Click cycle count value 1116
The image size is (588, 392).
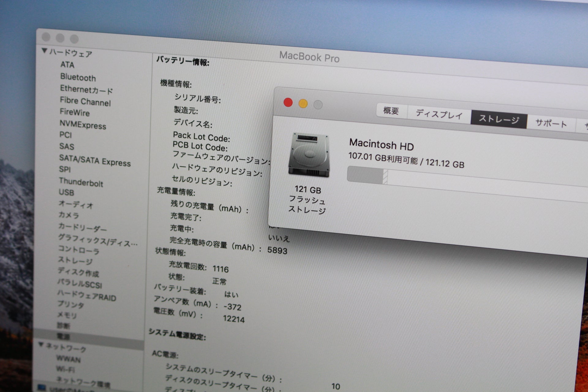[221, 269]
